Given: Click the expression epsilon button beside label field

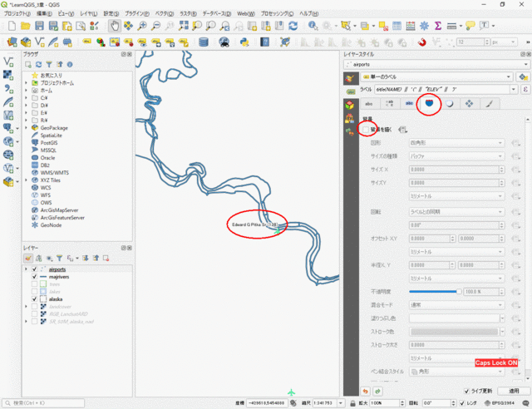Looking at the screenshot, I should pyautogui.click(x=525, y=90).
